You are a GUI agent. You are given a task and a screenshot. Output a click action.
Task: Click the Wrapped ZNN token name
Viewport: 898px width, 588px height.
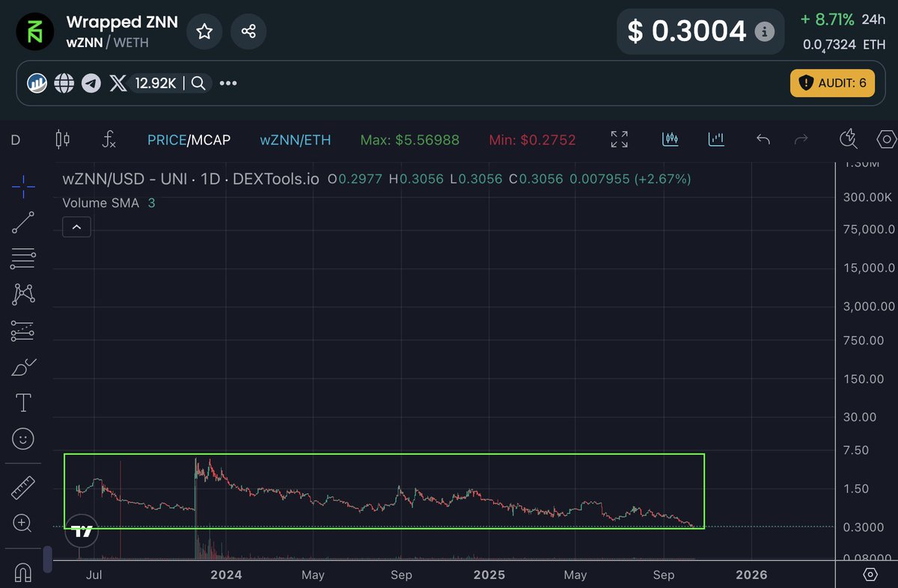pyautogui.click(x=122, y=22)
